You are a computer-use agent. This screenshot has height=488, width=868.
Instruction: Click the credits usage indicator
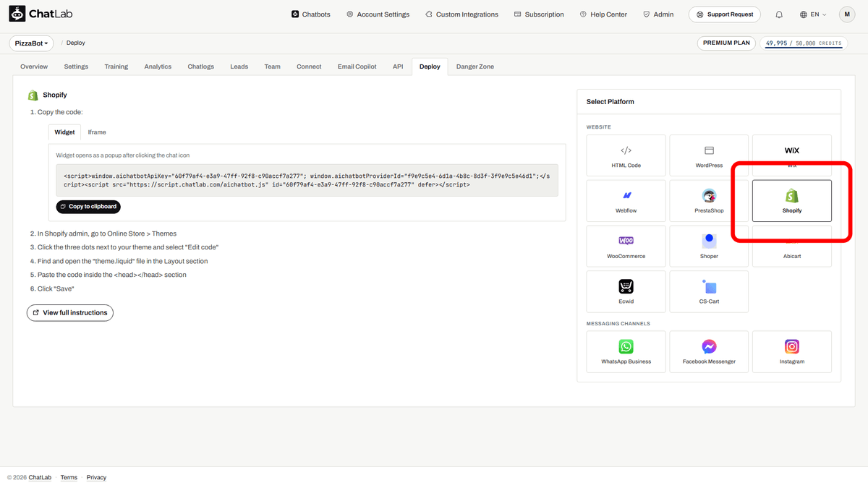804,43
